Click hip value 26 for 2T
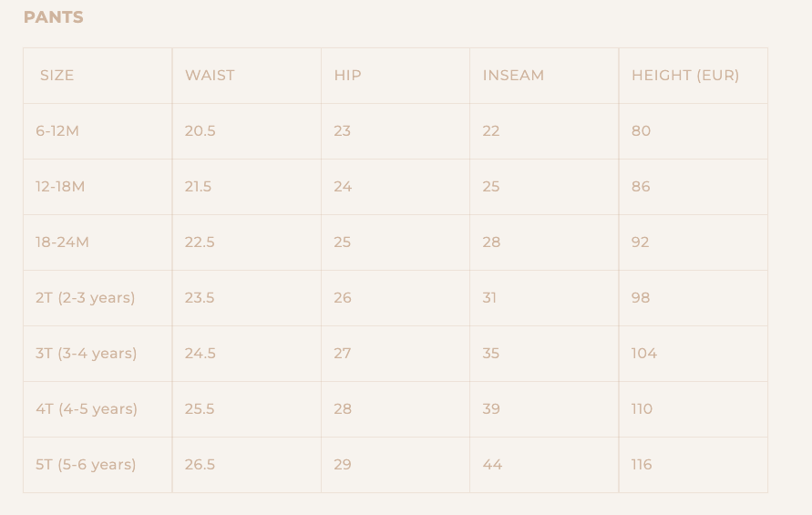 (342, 298)
